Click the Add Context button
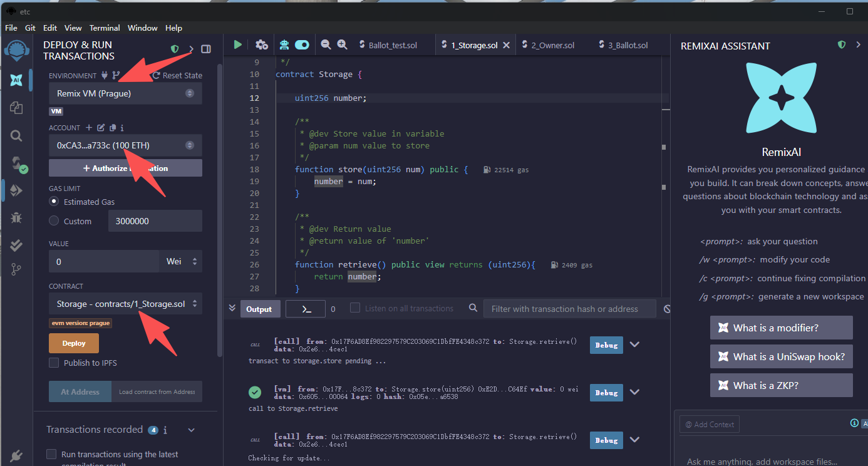868x466 pixels. point(709,424)
